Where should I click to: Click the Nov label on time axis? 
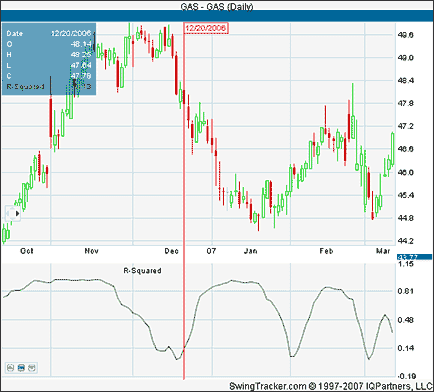point(91,251)
